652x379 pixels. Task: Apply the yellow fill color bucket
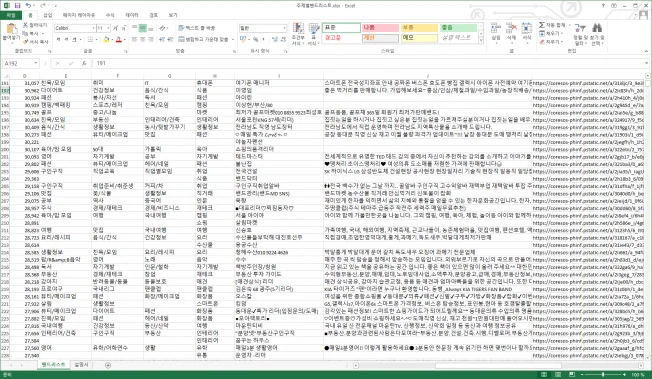tap(106, 40)
